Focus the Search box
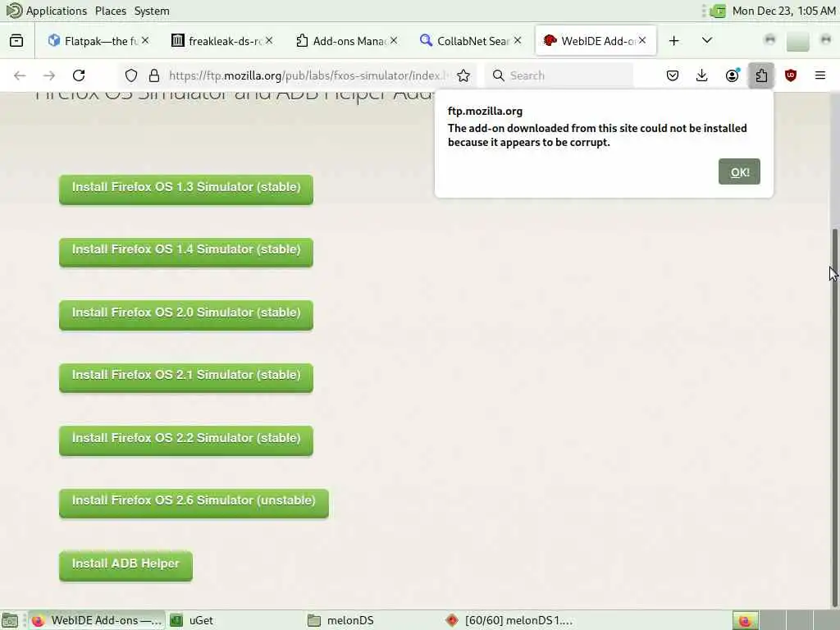The image size is (840, 630). [559, 75]
